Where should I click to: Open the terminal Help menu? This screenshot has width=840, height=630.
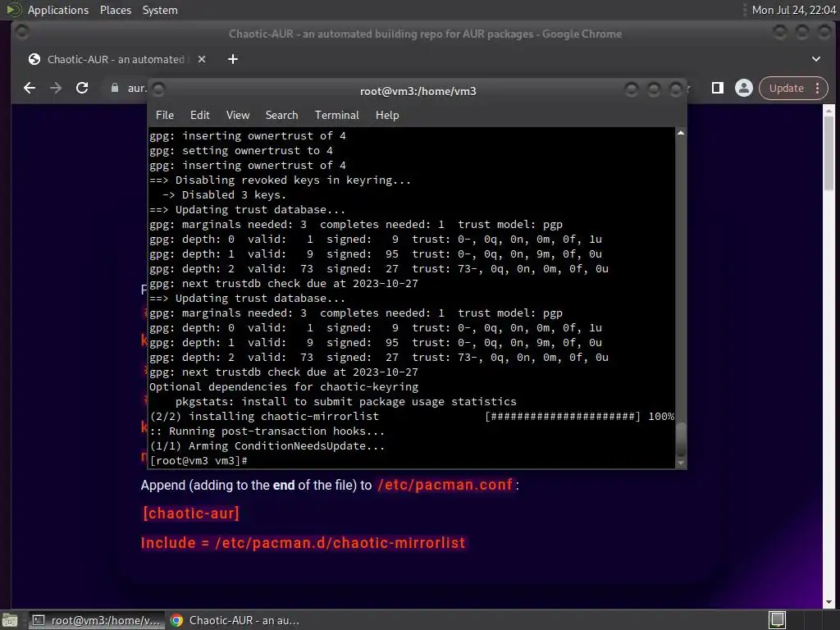387,115
